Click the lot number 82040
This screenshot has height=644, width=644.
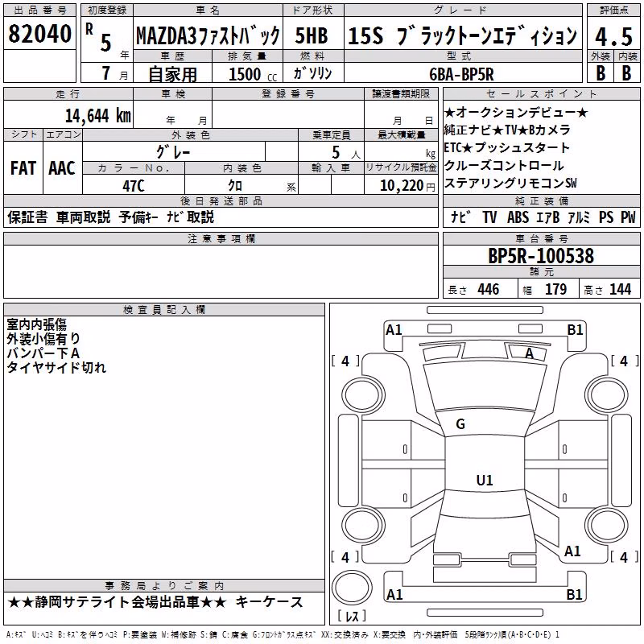tap(39, 34)
